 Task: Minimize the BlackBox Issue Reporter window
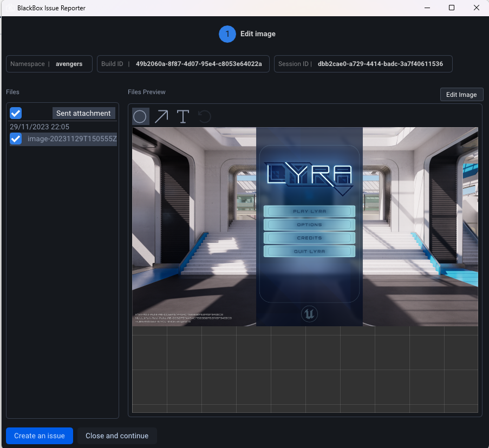point(427,8)
